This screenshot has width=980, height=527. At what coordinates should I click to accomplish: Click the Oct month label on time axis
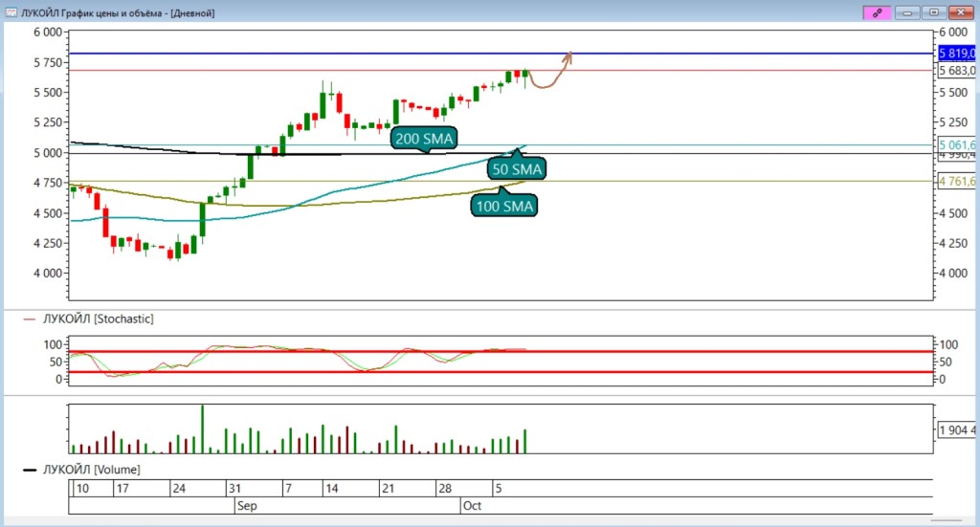pyautogui.click(x=472, y=506)
